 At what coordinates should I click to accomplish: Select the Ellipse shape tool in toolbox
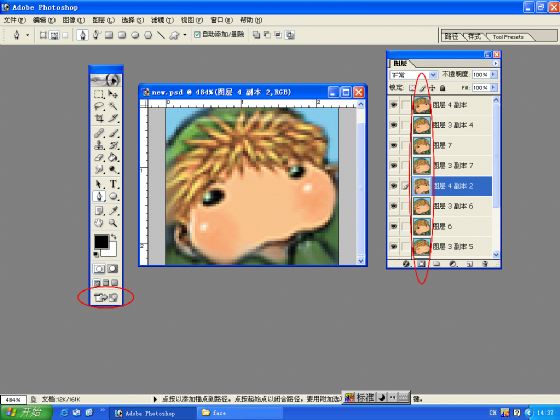coord(113,196)
